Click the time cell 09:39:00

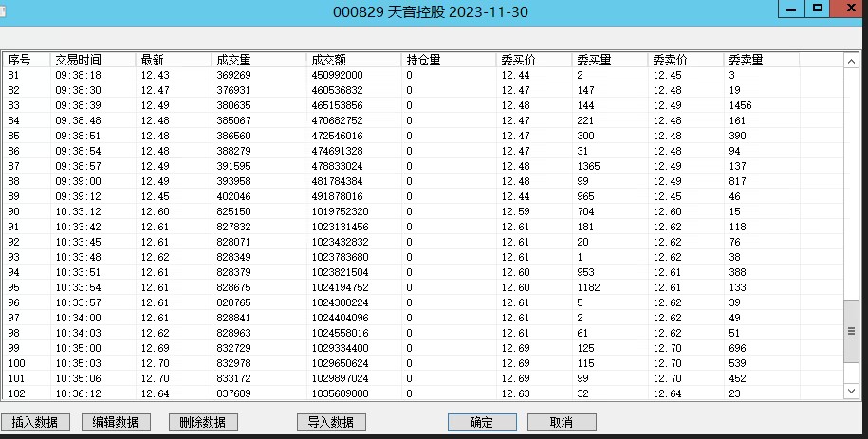(78, 181)
